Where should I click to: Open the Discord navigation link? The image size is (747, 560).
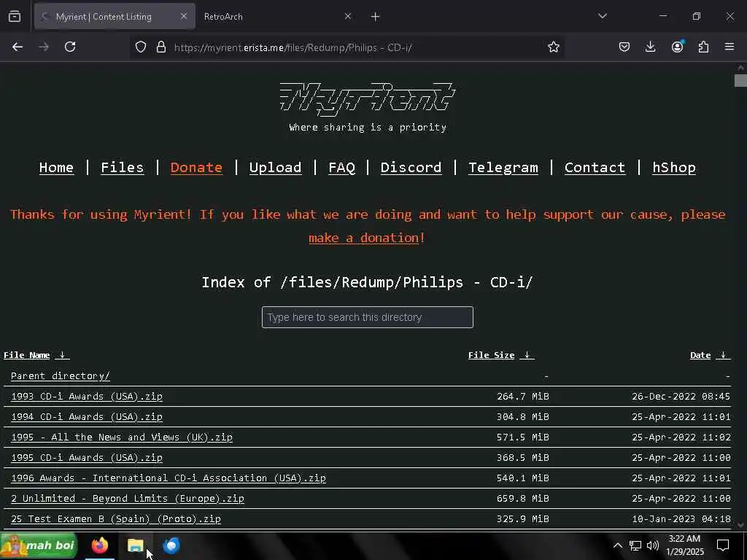411,168
